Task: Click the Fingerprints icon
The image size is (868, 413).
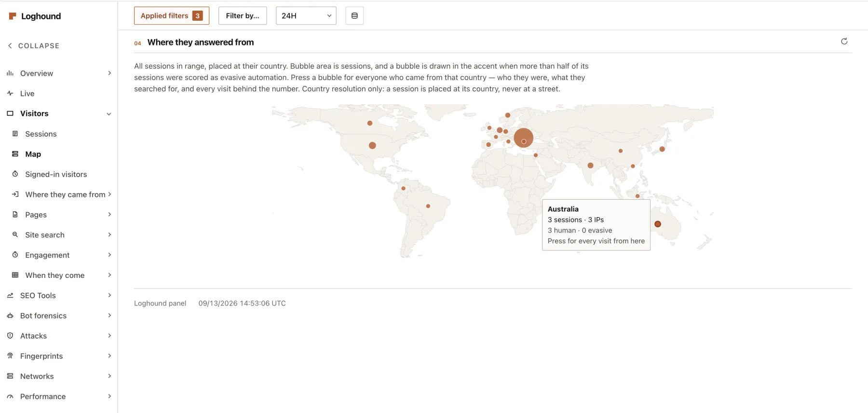Action: (x=10, y=356)
